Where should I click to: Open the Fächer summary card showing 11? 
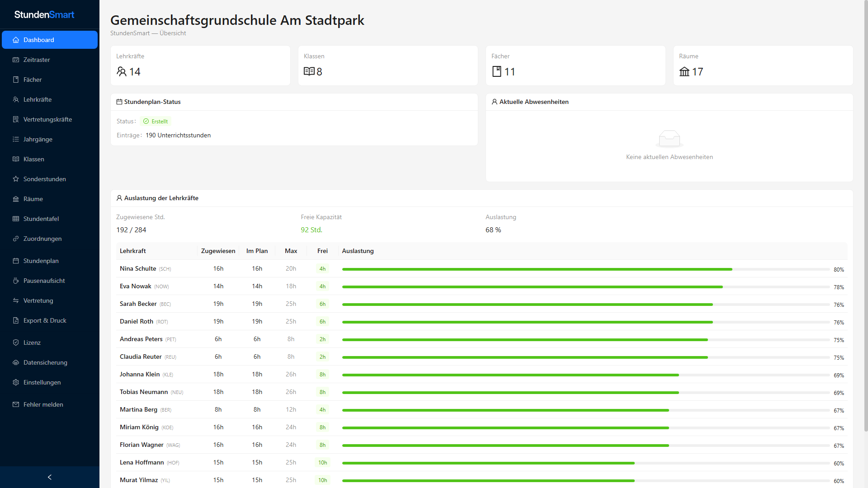pyautogui.click(x=576, y=66)
